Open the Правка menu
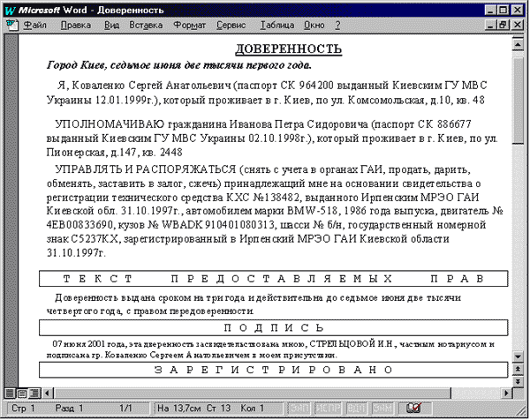The image size is (530, 420). 76,26
